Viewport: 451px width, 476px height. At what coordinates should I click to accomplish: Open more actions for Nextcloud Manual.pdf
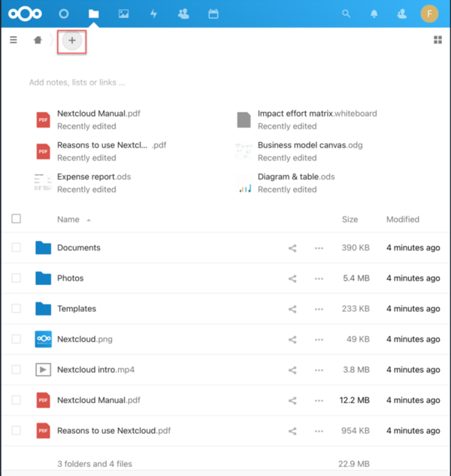coord(319,400)
